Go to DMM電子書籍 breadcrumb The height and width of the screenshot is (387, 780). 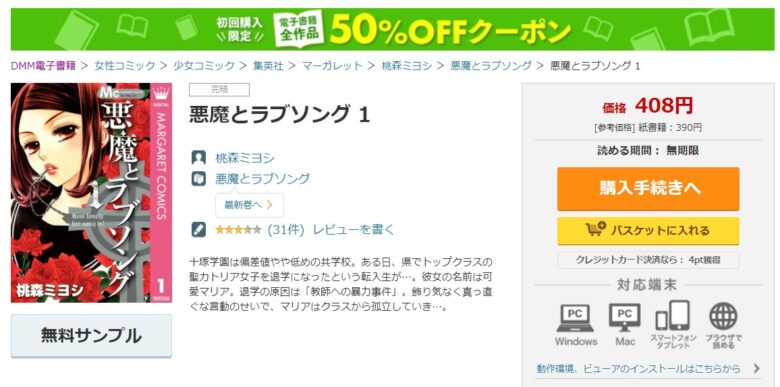click(x=43, y=66)
